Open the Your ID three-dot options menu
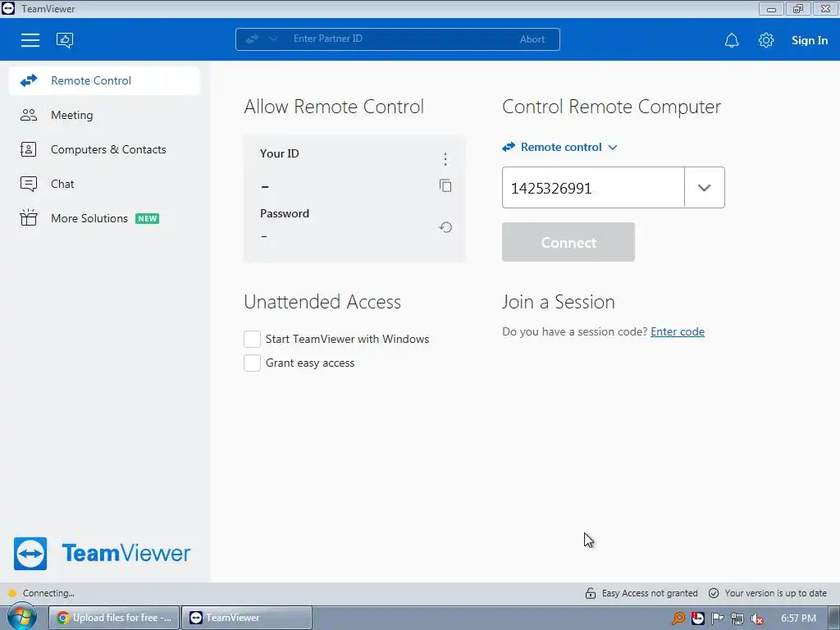 [x=445, y=159]
